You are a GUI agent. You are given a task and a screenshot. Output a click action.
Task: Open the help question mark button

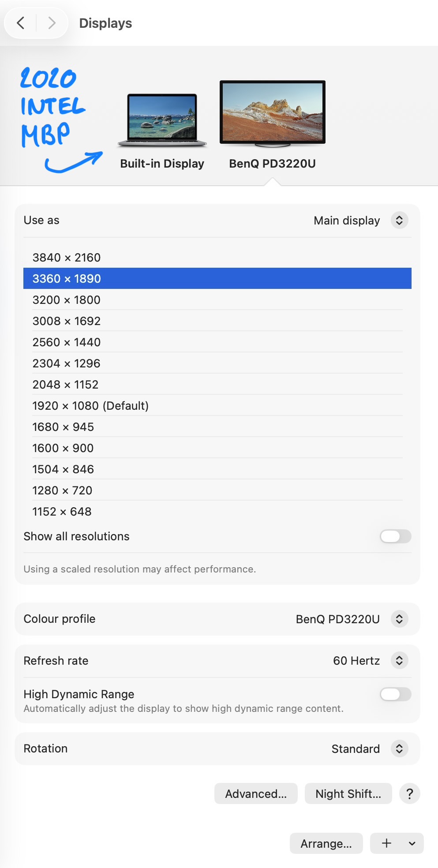tap(409, 793)
